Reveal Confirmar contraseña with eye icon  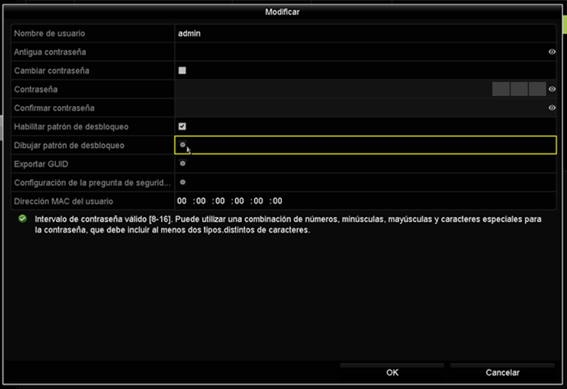[x=552, y=108]
